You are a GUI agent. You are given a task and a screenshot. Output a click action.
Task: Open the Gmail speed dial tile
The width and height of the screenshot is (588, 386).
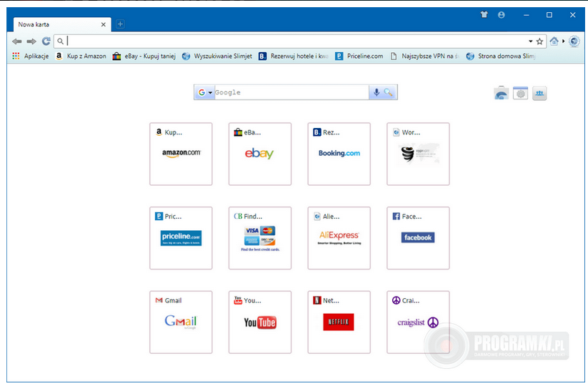pos(181,322)
